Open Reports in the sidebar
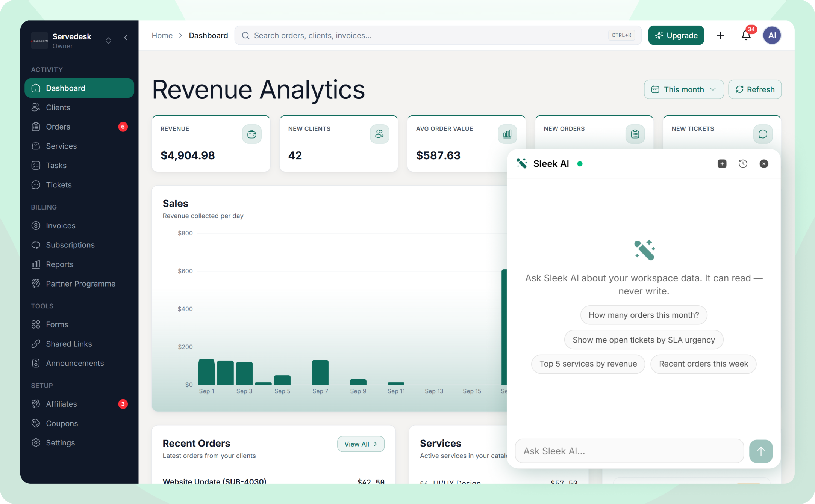 (79, 264)
